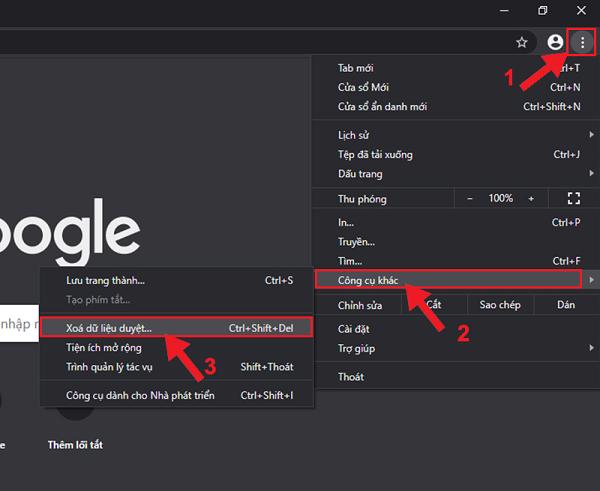Restore down the browser window
The width and height of the screenshot is (600, 491).
[543, 11]
